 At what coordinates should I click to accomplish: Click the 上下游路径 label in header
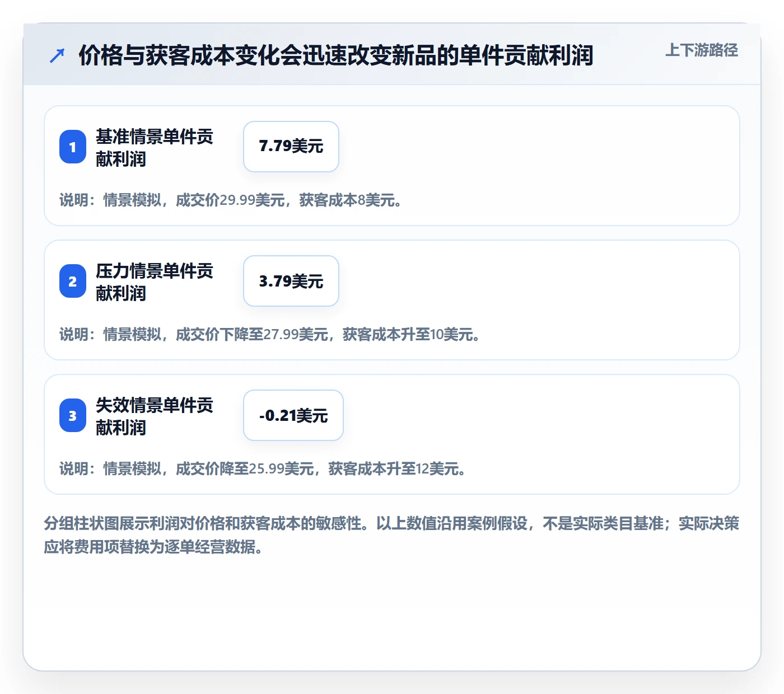701,50
